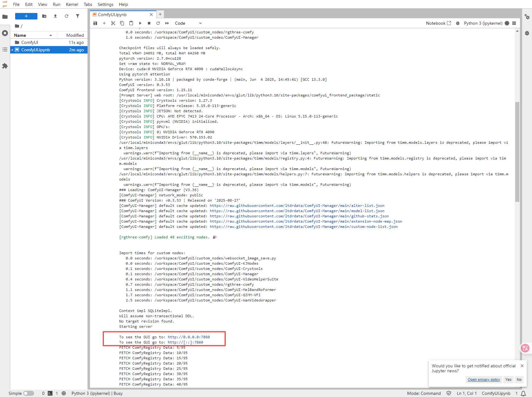Sort files by Name column

33,35
